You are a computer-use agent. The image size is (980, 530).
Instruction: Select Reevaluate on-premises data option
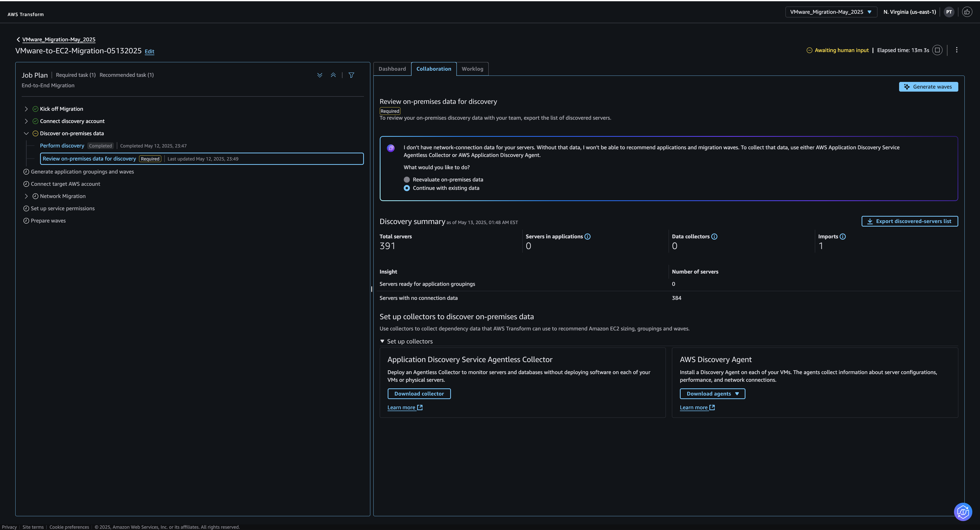(x=407, y=180)
